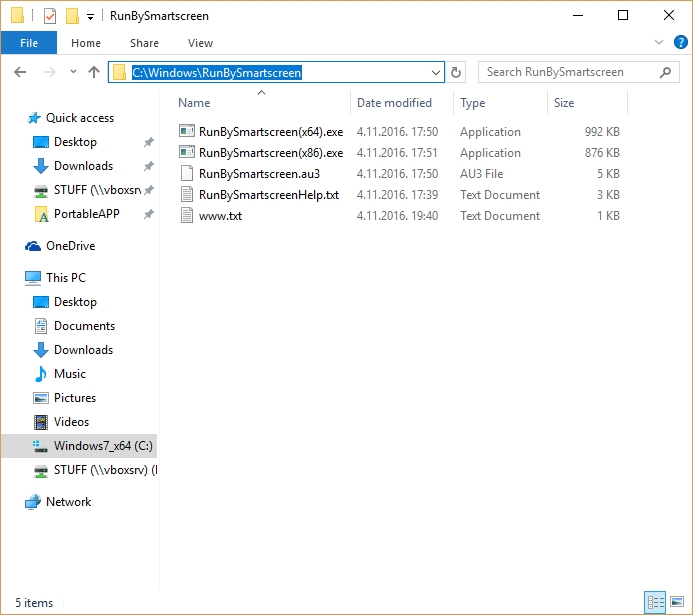The height and width of the screenshot is (615, 693).
Task: Select the file name www.txt
Action: [220, 216]
